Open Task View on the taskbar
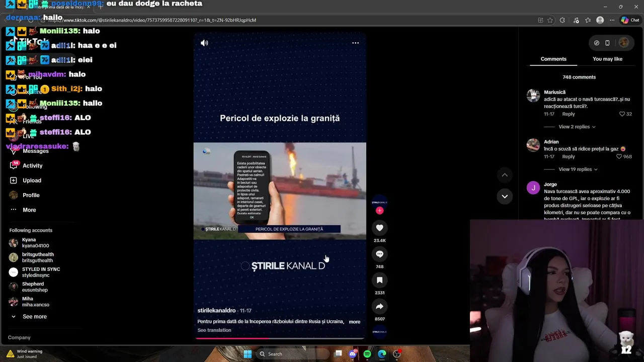The image size is (644, 362). click(339, 354)
